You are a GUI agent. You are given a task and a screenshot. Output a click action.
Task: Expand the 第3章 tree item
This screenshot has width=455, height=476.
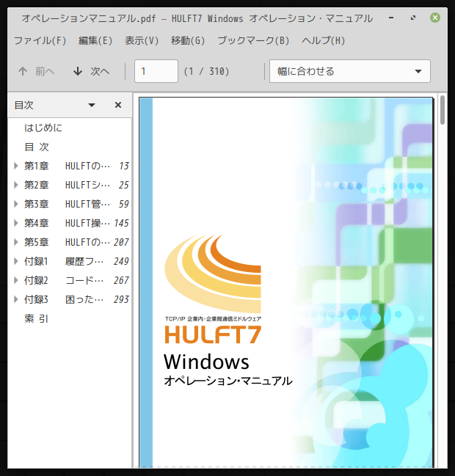click(x=16, y=204)
